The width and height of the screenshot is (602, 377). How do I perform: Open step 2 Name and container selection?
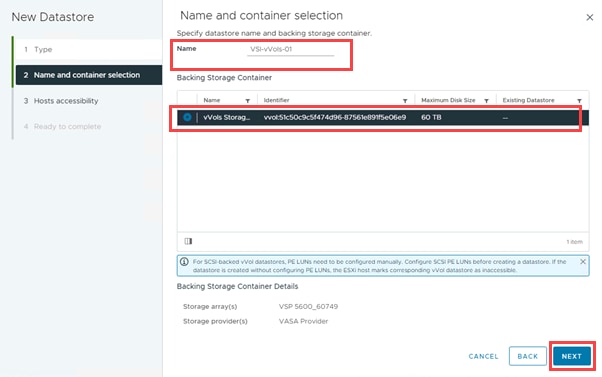point(88,75)
